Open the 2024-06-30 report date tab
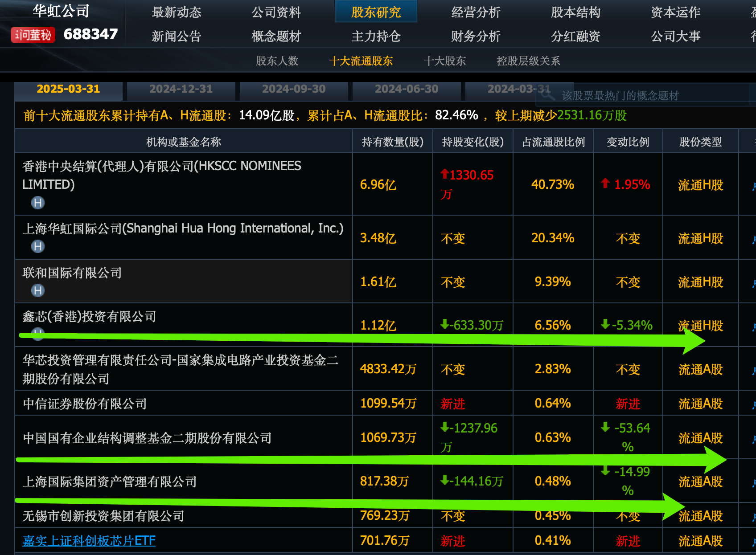Image resolution: width=756 pixels, height=555 pixels. pyautogui.click(x=407, y=89)
